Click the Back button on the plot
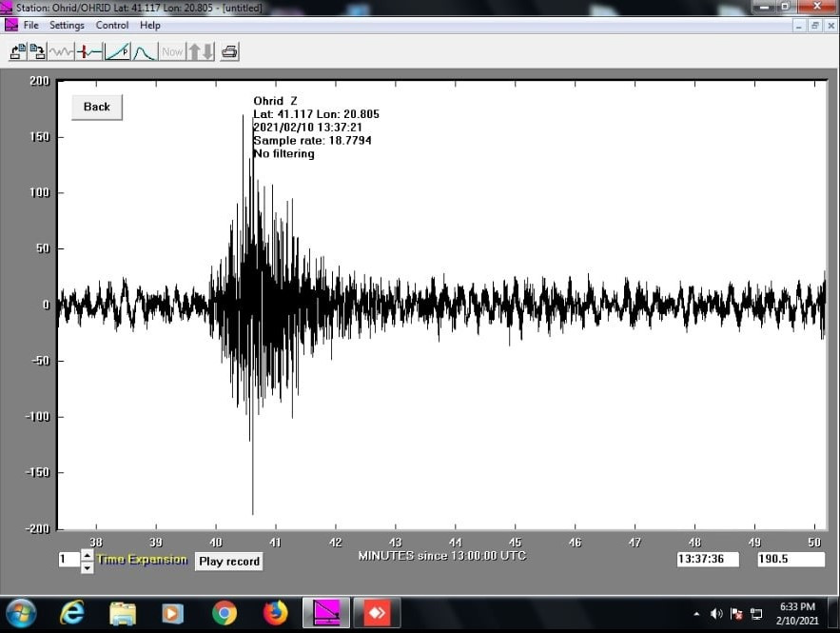Screen dimensions: 840x633 pyautogui.click(x=95, y=107)
